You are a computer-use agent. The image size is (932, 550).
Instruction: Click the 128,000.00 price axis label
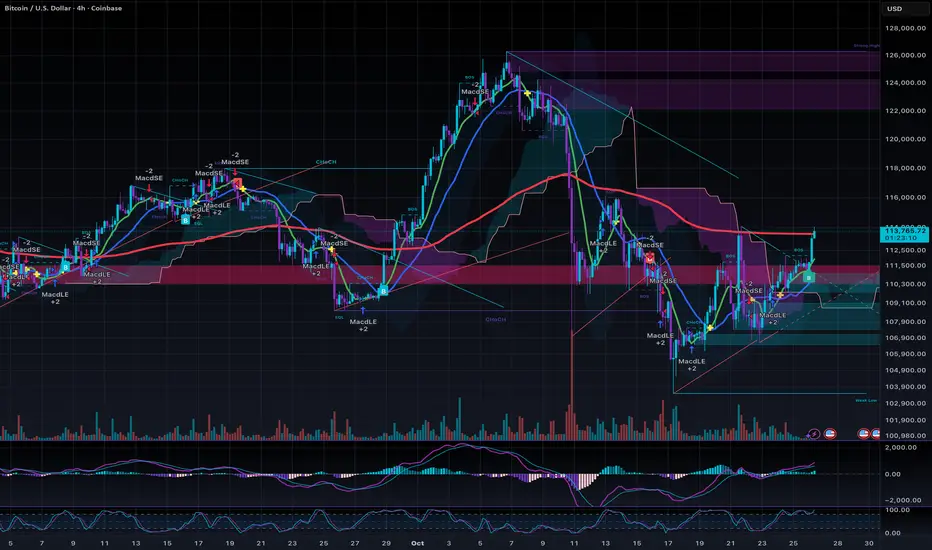(905, 28)
